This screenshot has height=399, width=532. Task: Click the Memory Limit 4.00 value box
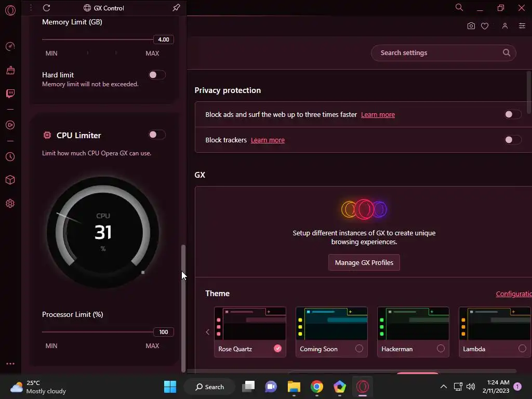(164, 39)
